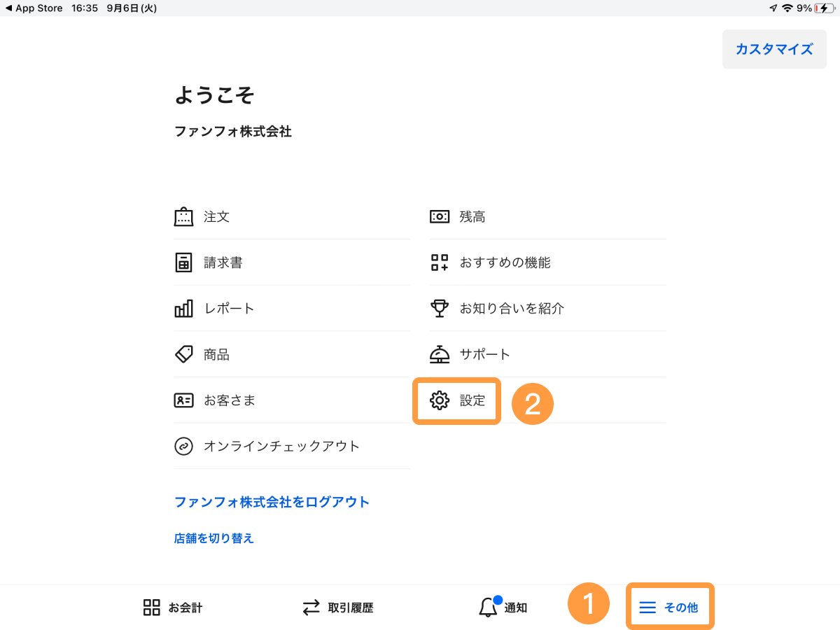This screenshot has width=840, height=630.
Task: Tap the ファンフォ株式会社 company name under ようこそ
Action: [233, 131]
